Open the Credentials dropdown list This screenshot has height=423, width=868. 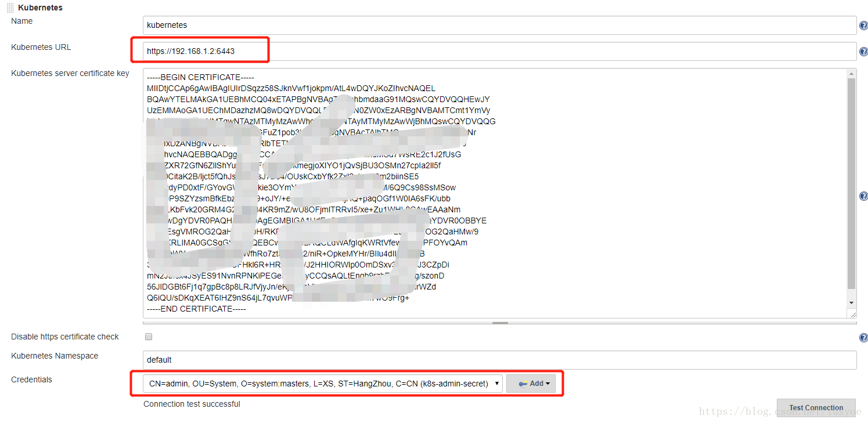(323, 384)
